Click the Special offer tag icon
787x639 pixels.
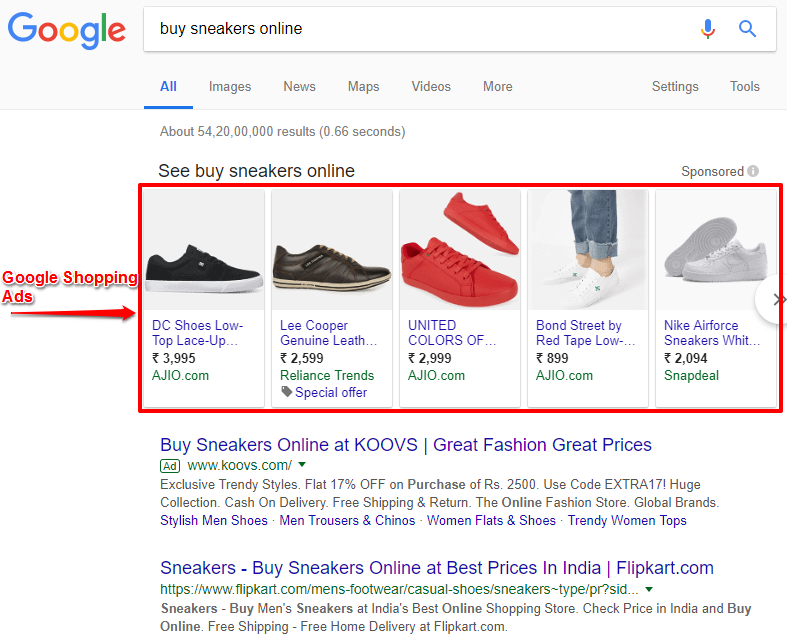[x=287, y=392]
